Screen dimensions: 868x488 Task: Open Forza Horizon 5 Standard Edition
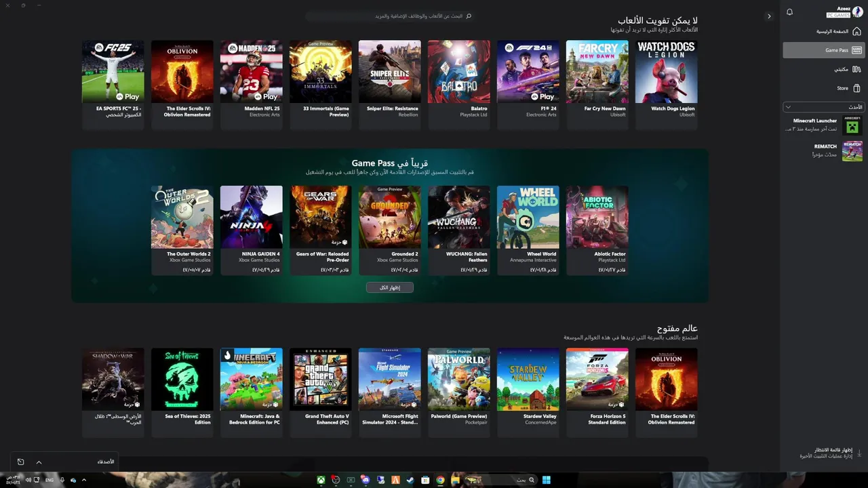point(597,392)
